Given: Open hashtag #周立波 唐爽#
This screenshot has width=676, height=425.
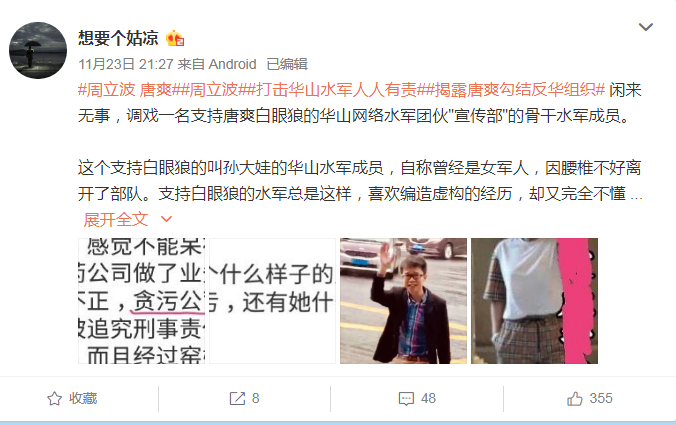Looking at the screenshot, I should click(125, 90).
